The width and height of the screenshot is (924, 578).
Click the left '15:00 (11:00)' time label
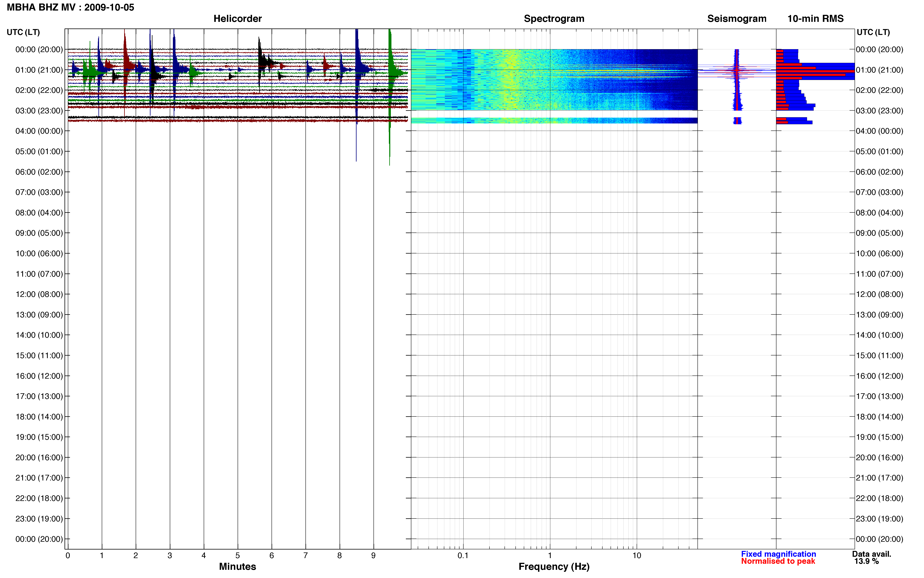coord(39,355)
